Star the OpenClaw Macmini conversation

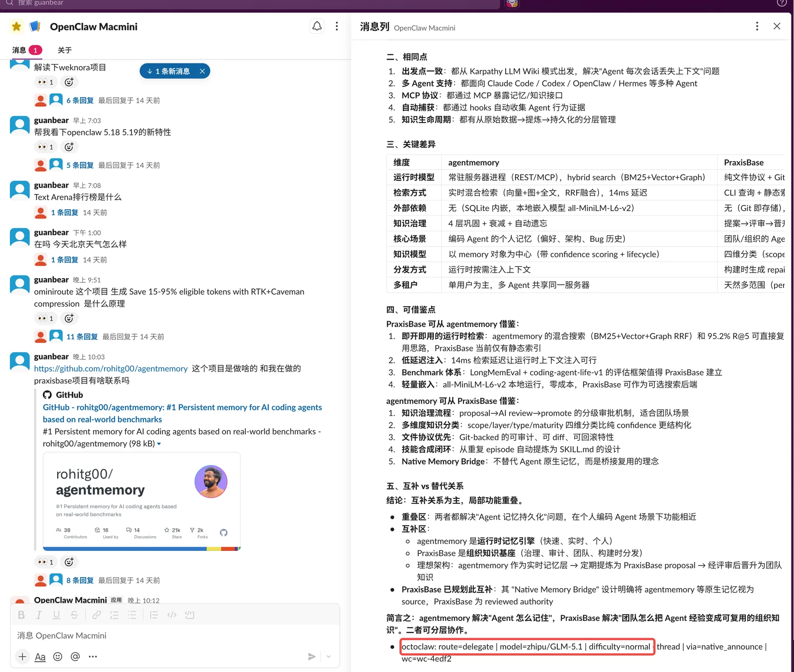[16, 26]
